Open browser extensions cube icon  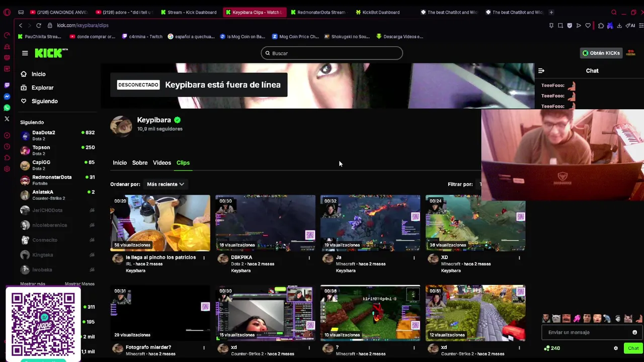[x=601, y=26]
